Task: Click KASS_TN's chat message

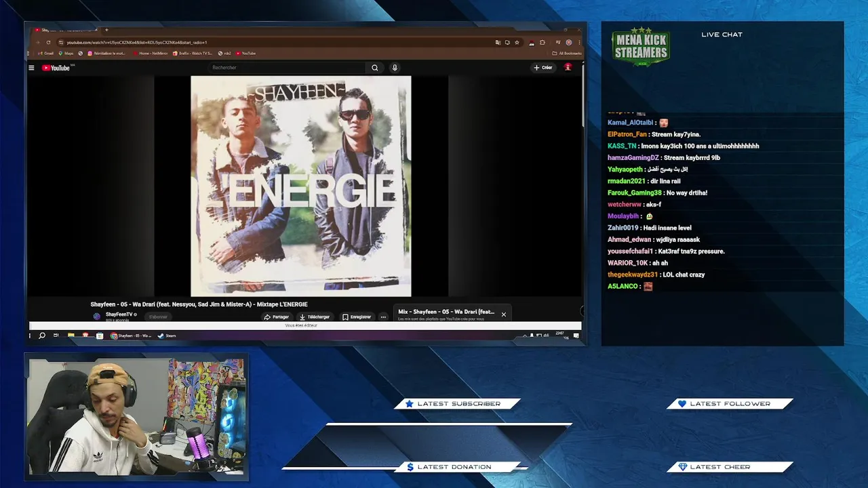Action: pos(684,146)
